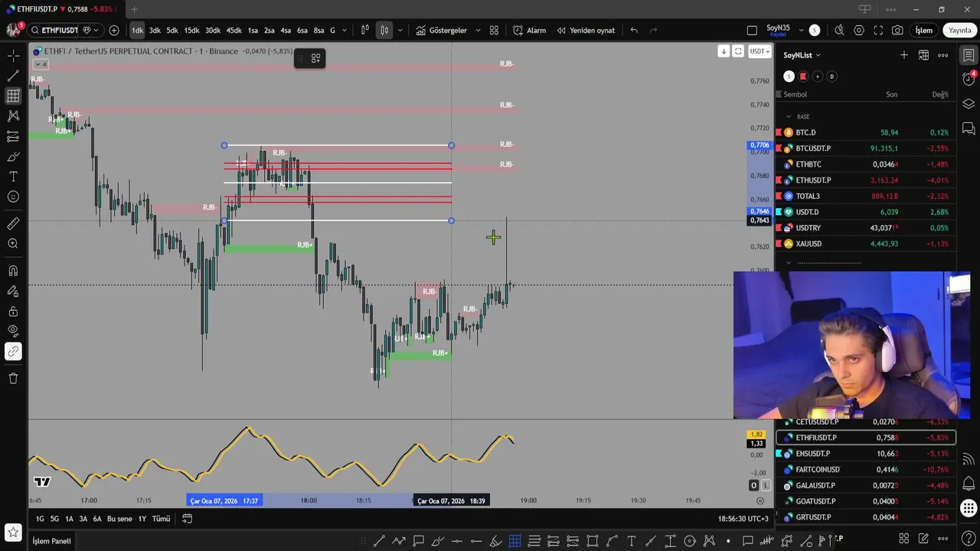The width and height of the screenshot is (980, 551).
Task: Toggle auto-fit chart scale button
Action: coord(738,51)
